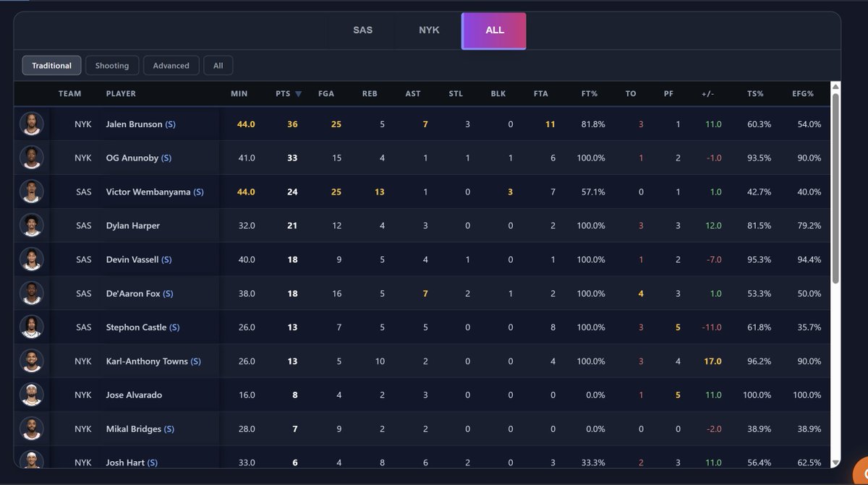Open Karl-Anthony Towns' player name
Viewport: 868px width, 485px height.
click(x=147, y=361)
